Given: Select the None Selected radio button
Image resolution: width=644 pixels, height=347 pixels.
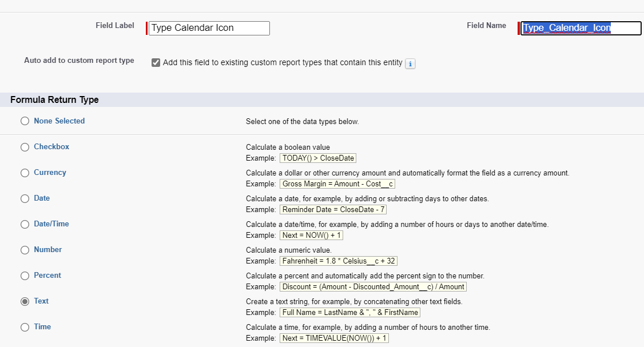Looking at the screenshot, I should (25, 121).
